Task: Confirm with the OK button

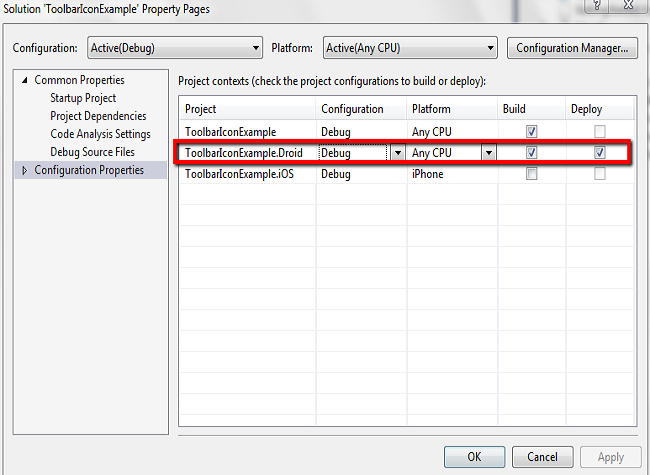Action: point(474,457)
